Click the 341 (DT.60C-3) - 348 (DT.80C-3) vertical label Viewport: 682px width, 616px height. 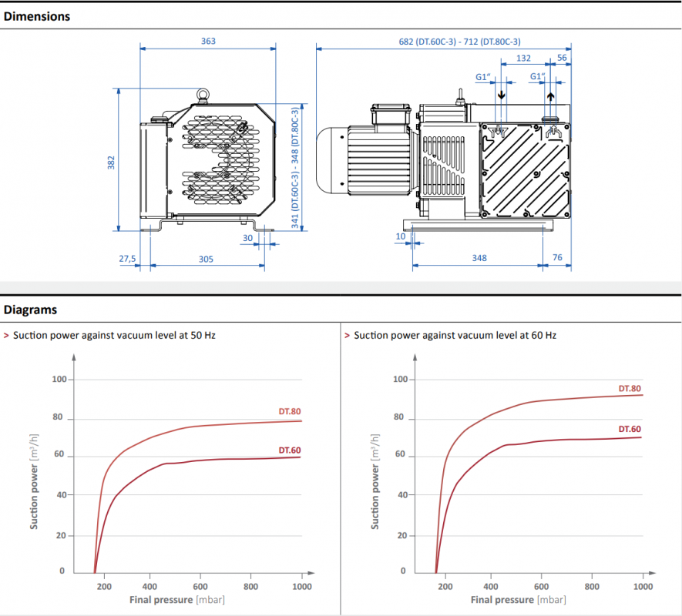[295, 167]
